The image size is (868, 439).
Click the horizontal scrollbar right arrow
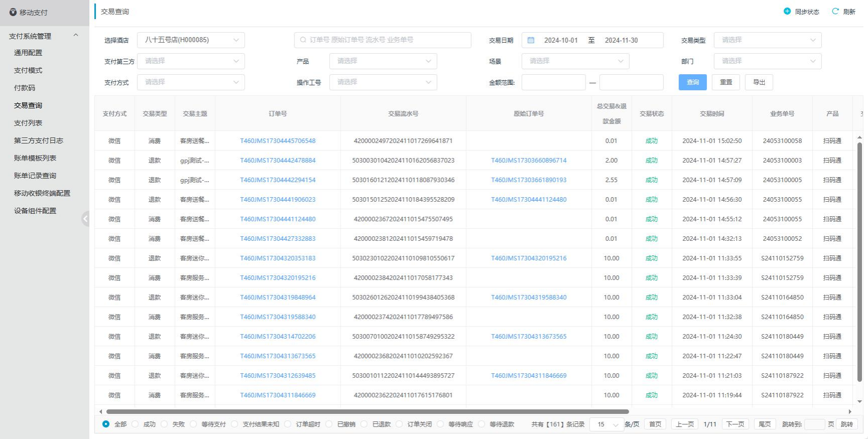tap(850, 411)
